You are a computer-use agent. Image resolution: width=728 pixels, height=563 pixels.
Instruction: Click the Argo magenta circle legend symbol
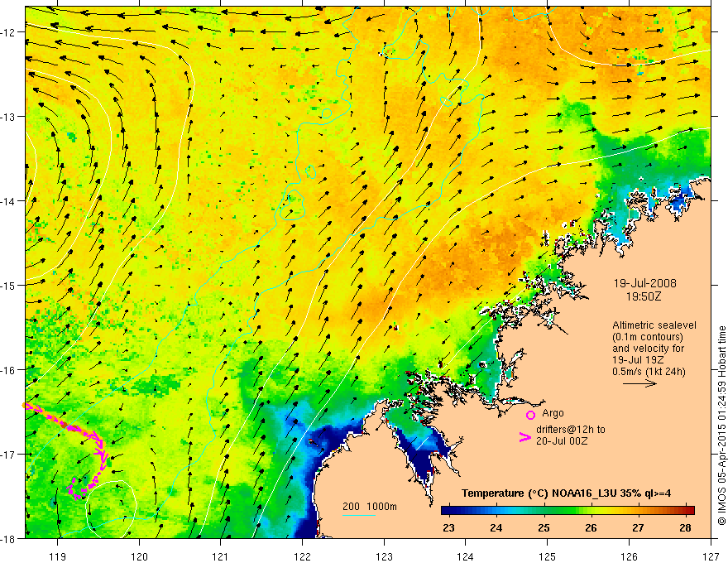(x=530, y=415)
